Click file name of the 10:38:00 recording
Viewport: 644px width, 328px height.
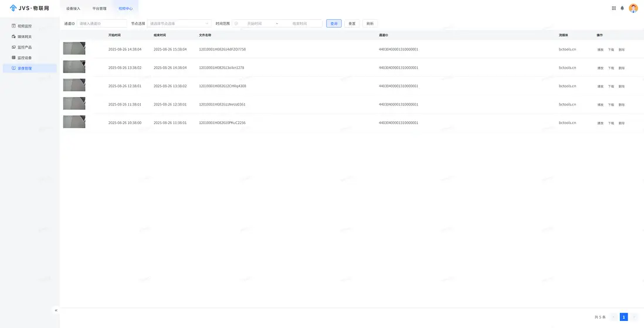coord(222,122)
